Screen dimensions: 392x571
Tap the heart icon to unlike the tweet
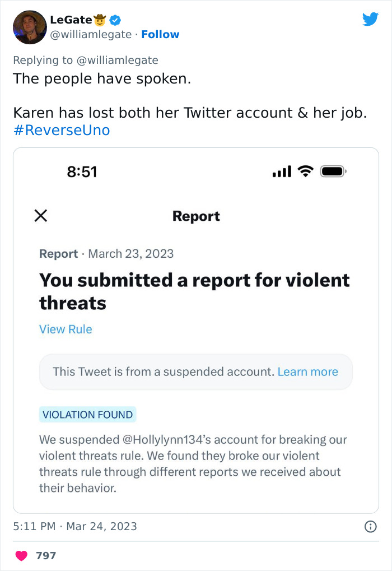pyautogui.click(x=22, y=555)
